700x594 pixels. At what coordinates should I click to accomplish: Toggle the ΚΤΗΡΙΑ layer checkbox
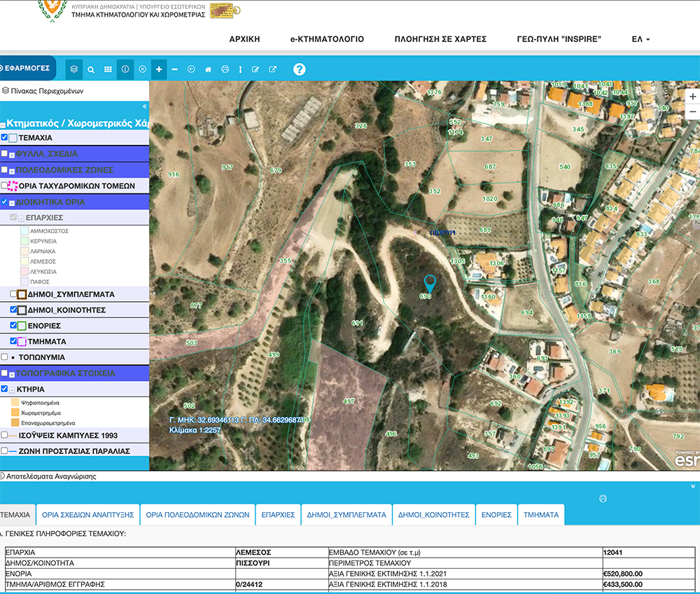5,389
